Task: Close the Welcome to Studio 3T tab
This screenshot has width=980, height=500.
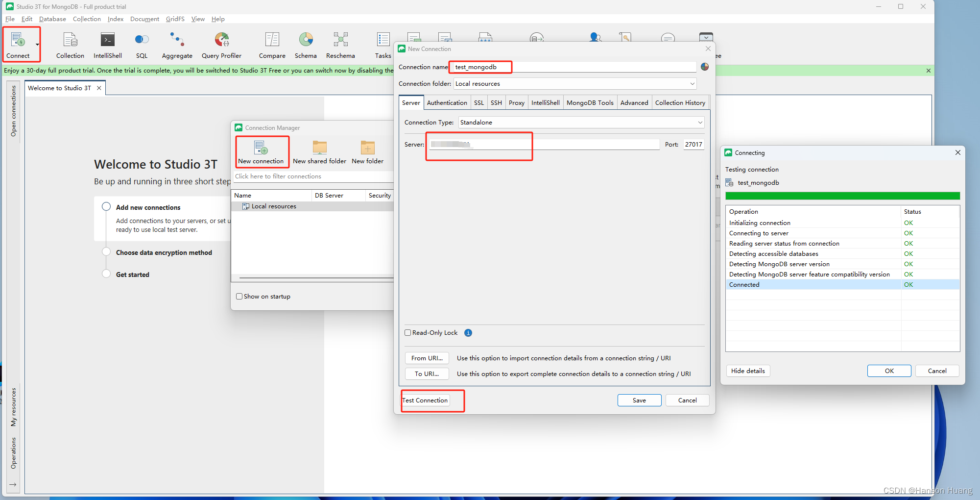Action: pos(99,88)
